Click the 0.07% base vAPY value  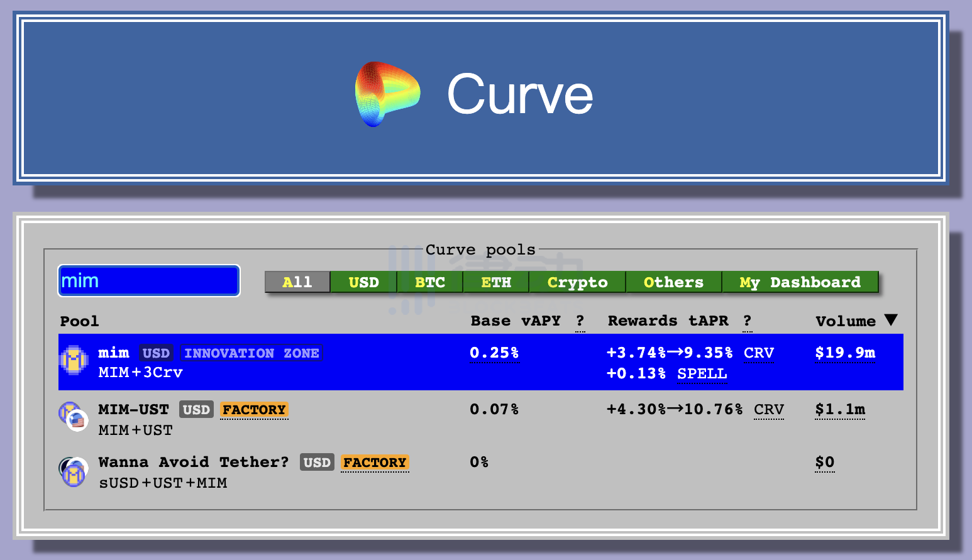tap(494, 409)
